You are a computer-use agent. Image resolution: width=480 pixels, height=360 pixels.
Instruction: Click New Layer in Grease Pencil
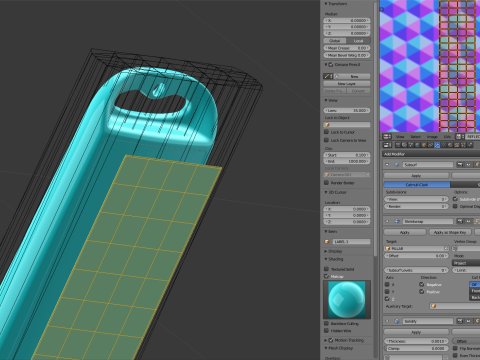tap(347, 83)
